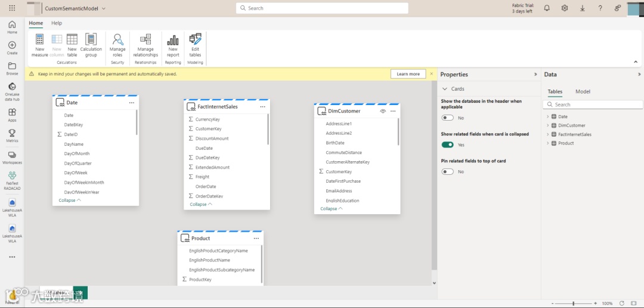This screenshot has height=308, width=644.
Task: Click the feedback people icon
Action: point(618,8)
